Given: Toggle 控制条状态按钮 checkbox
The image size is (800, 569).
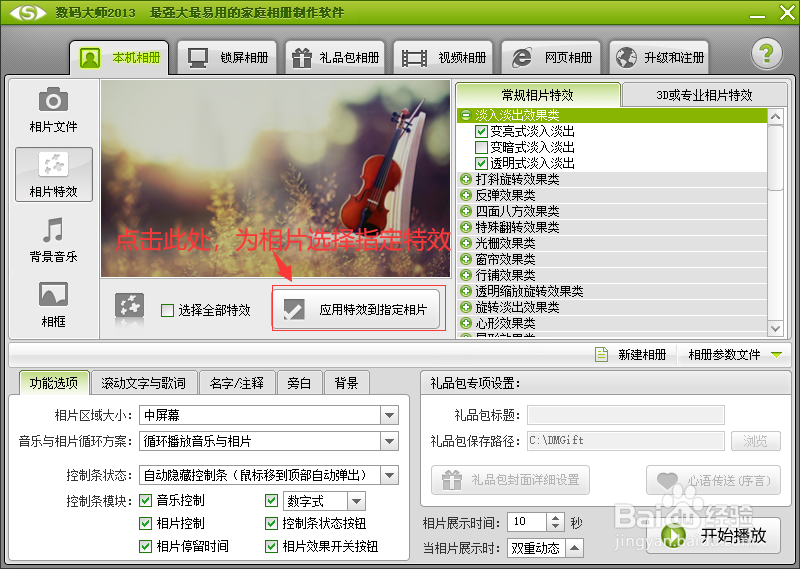Looking at the screenshot, I should 271,523.
